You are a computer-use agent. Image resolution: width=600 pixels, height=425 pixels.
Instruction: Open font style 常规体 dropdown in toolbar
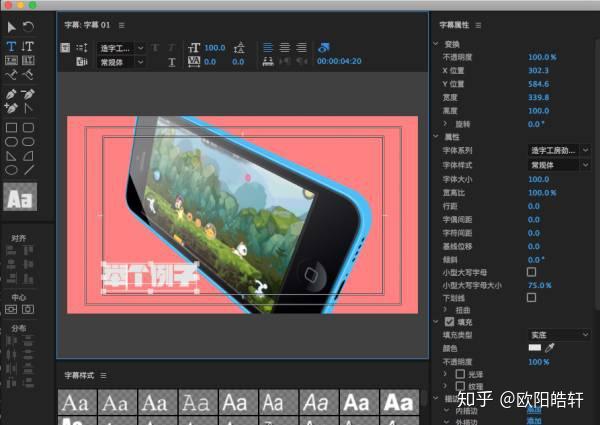120,62
